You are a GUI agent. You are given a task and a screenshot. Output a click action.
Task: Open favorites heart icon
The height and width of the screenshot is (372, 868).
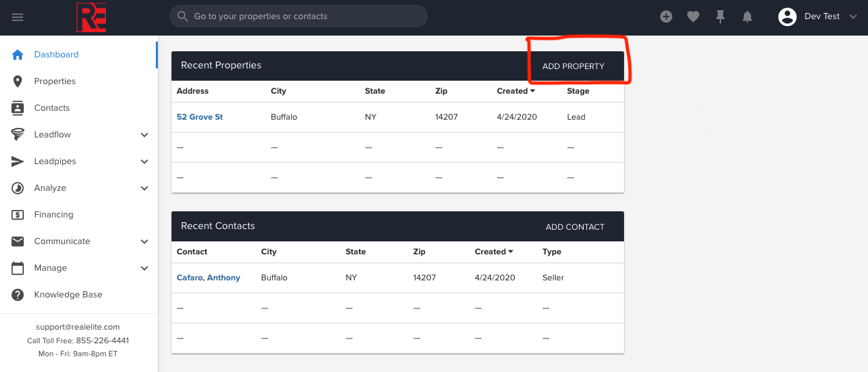click(693, 17)
